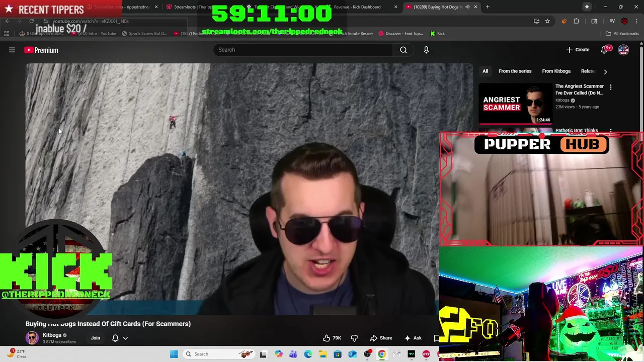The width and height of the screenshot is (644, 362).
Task: Open the Discover - Find Top bookmark
Action: [x=400, y=34]
